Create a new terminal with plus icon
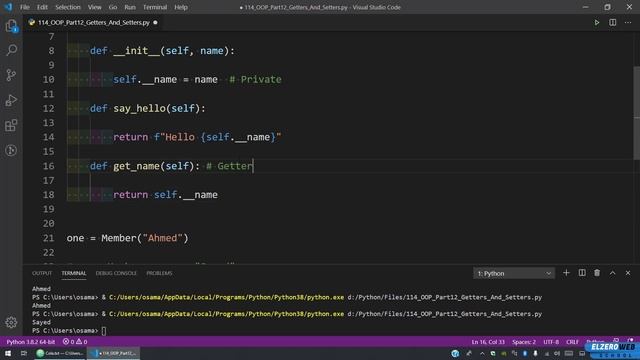Image resolution: width=640 pixels, height=360 pixels. 566,273
